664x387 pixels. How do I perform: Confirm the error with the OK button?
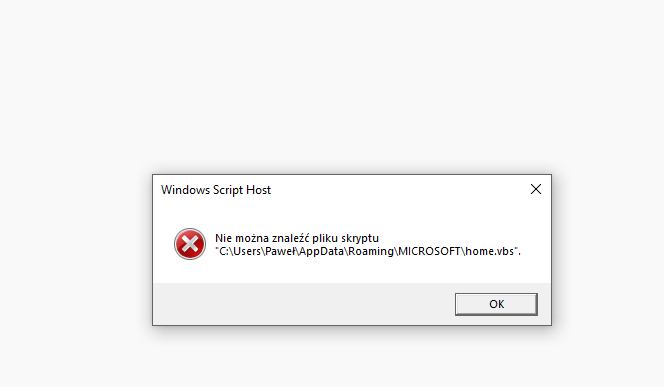(x=496, y=304)
